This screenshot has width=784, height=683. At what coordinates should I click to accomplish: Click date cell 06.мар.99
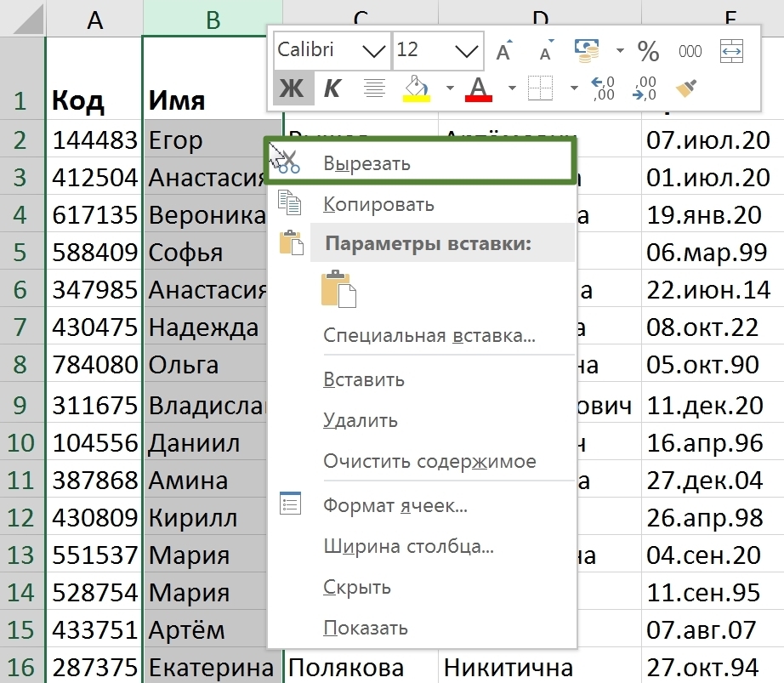(712, 252)
